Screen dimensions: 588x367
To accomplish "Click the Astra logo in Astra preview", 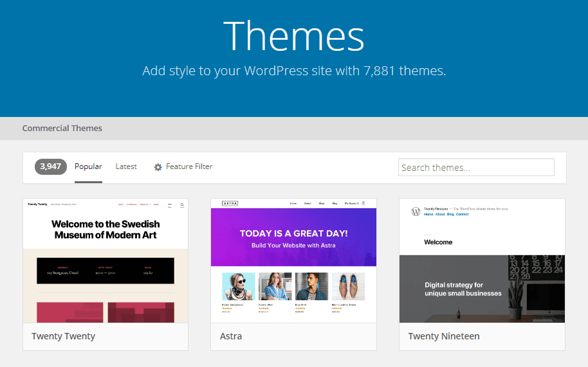I will click(x=230, y=203).
